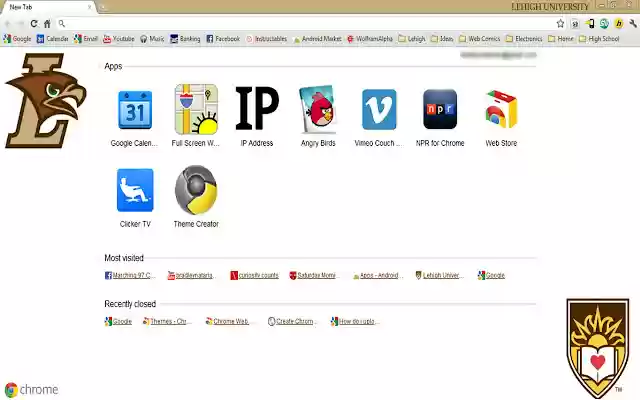The image size is (640, 400).
Task: Open a new tab with the plus button
Action: pos(102,7)
